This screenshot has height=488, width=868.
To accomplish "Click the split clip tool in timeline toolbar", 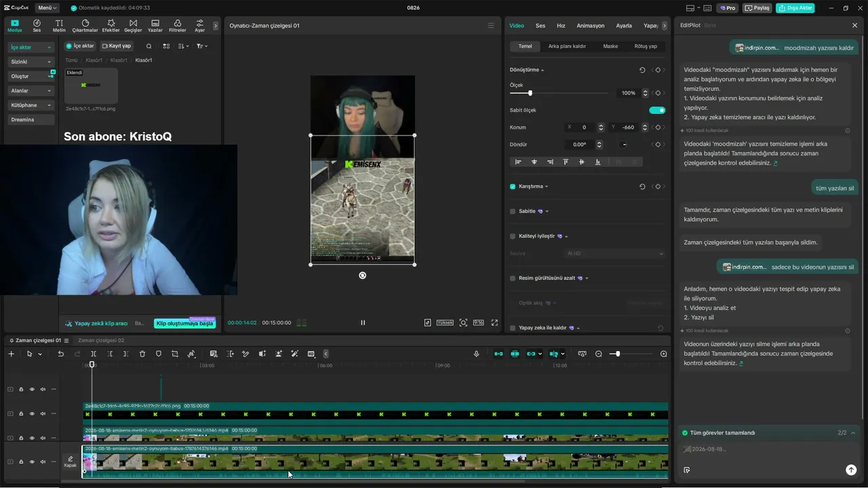I will click(x=93, y=354).
